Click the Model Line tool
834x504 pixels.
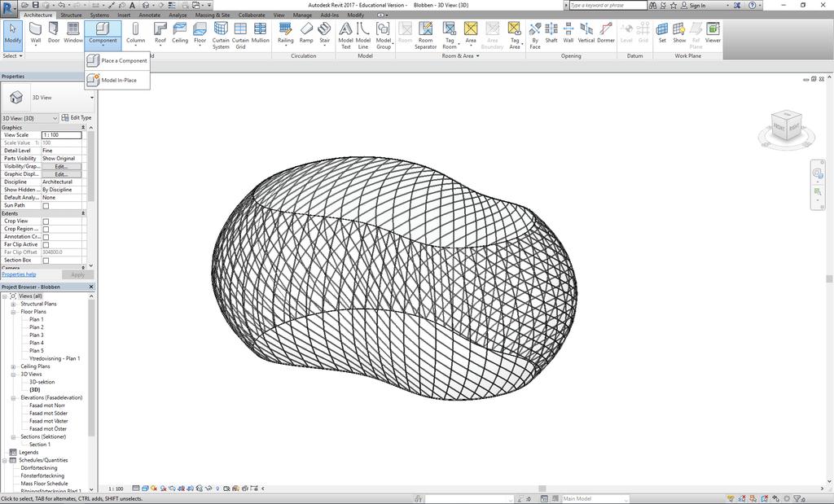[x=363, y=36]
